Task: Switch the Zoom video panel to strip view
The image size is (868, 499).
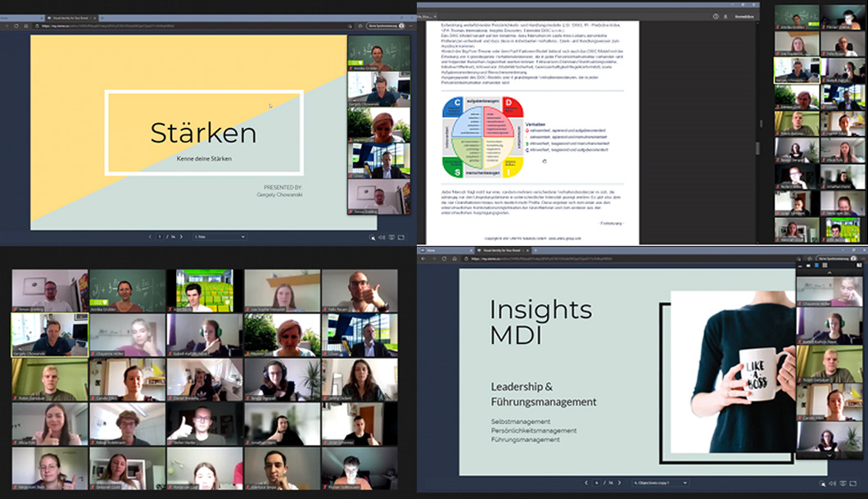Action: (x=816, y=265)
